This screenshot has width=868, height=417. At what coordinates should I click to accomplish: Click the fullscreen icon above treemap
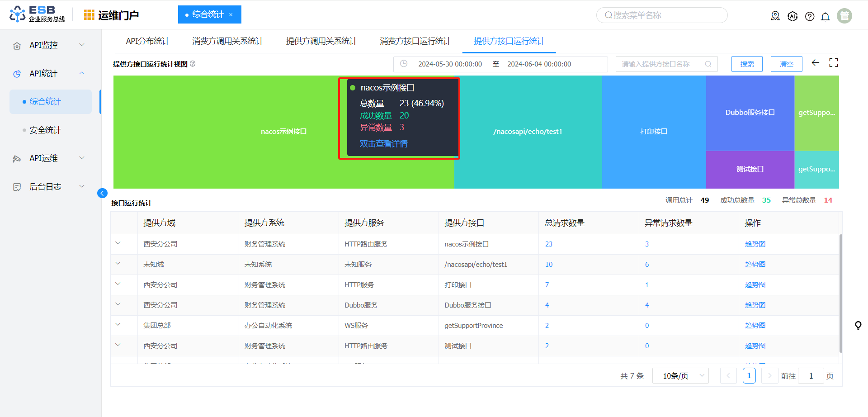tap(833, 63)
